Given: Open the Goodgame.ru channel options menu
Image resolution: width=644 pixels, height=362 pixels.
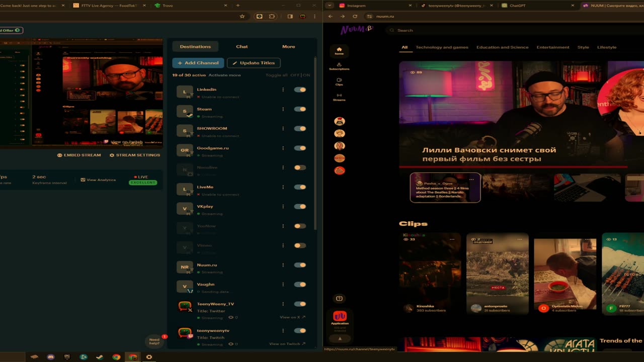Looking at the screenshot, I should click(x=283, y=148).
